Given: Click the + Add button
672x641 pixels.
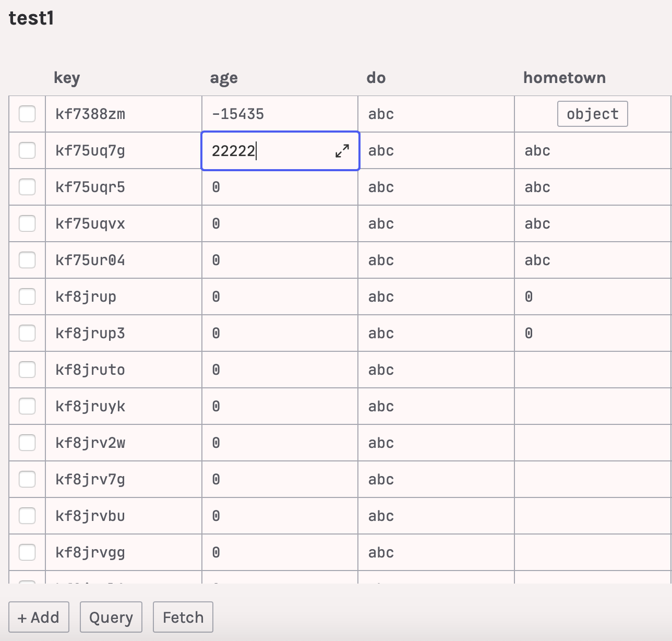Looking at the screenshot, I should (x=39, y=617).
